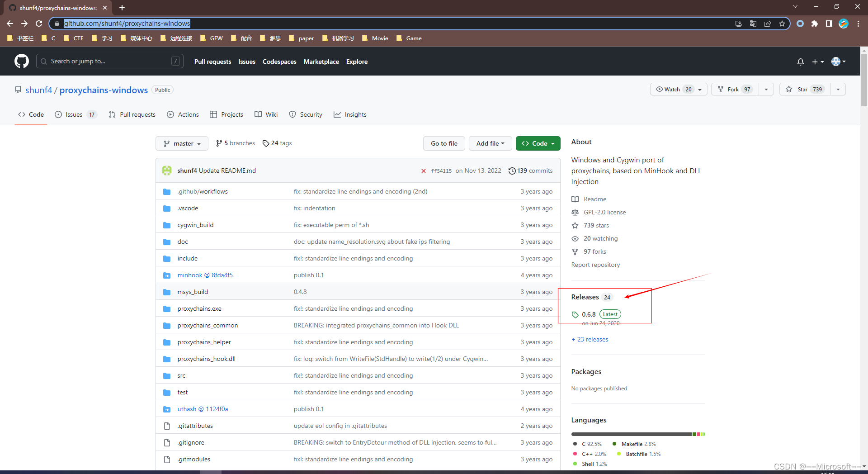Open the 97 forks link
The width and height of the screenshot is (868, 474).
tap(589, 251)
